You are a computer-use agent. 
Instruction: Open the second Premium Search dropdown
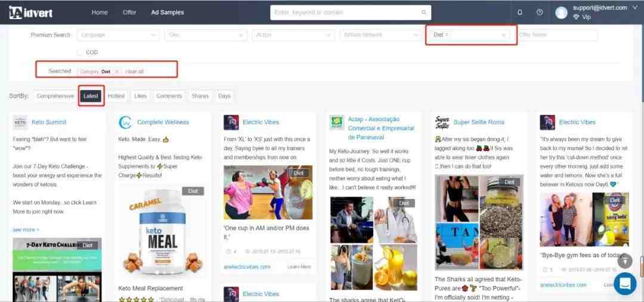click(x=206, y=35)
